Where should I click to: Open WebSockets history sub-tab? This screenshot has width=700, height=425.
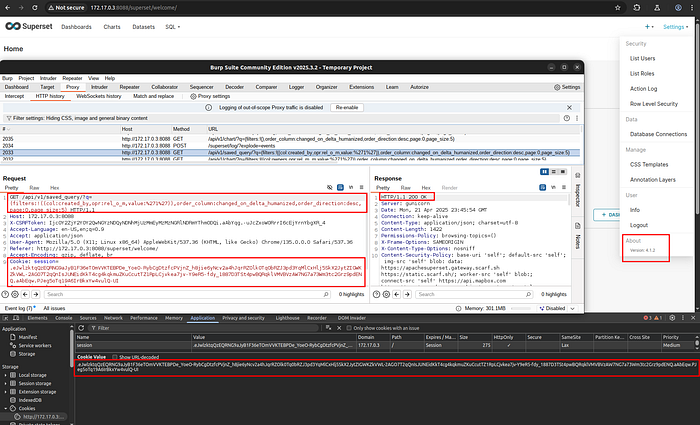[99, 96]
